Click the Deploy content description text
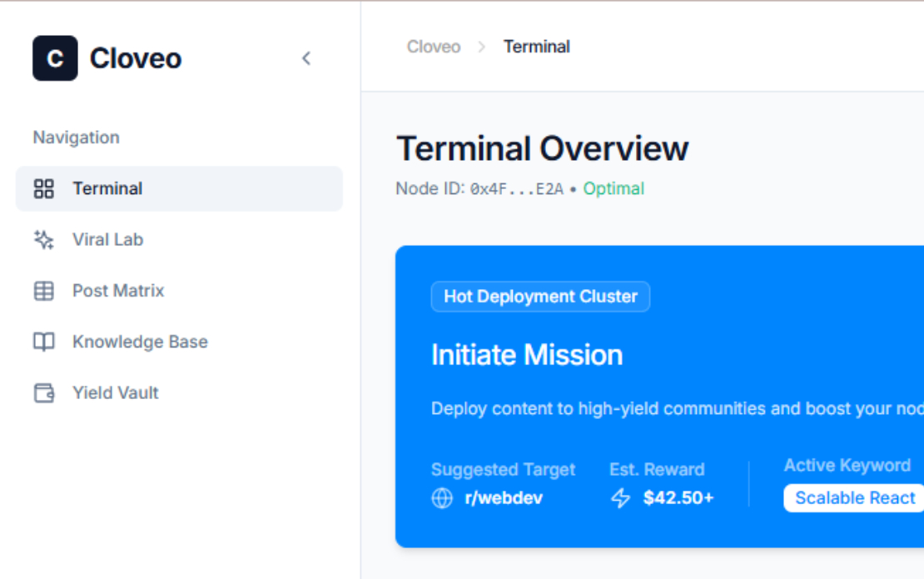Screen dimensions: 924x579 pos(678,408)
